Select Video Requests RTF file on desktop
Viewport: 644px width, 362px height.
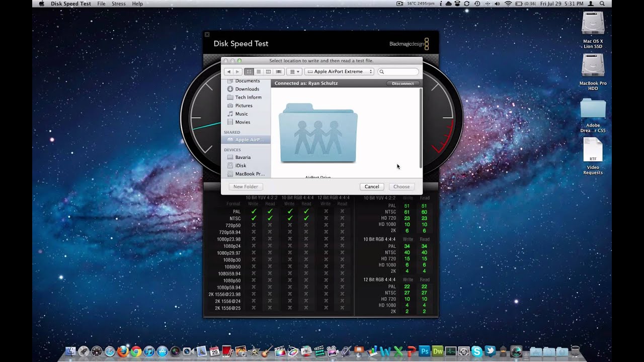pos(593,156)
